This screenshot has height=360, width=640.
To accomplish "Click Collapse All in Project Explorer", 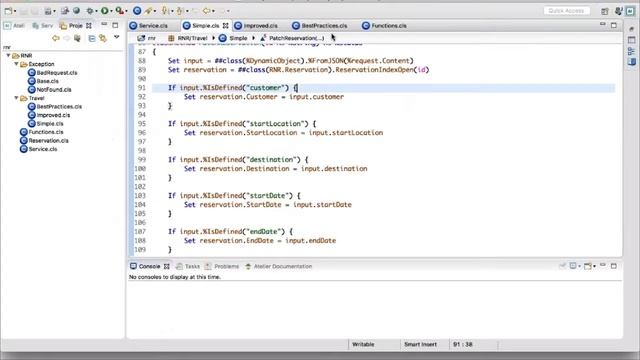I will coord(92,38).
